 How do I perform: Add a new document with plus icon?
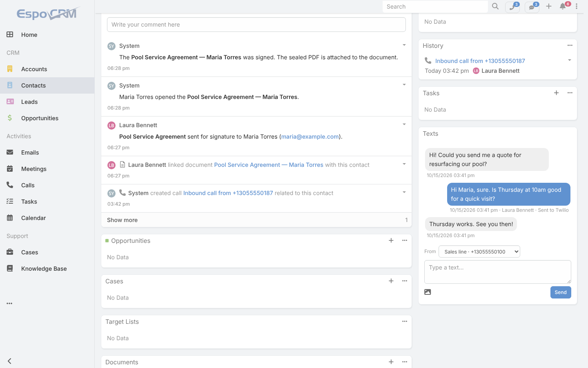point(391,362)
